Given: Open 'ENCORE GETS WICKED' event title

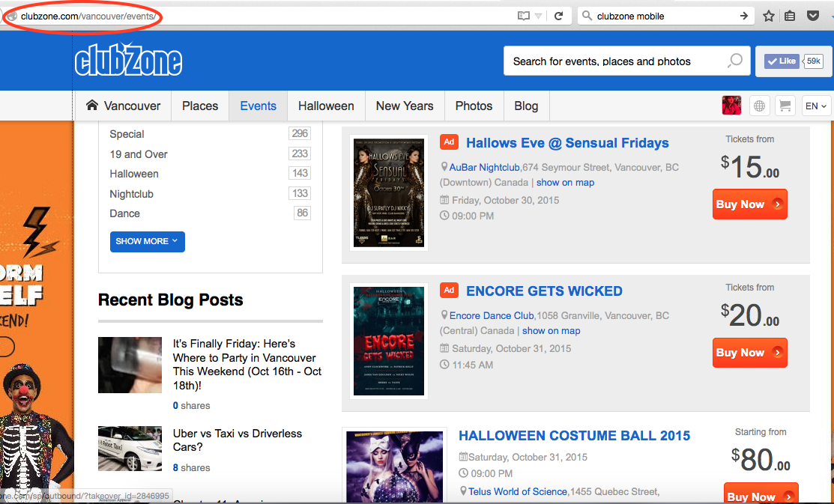Looking at the screenshot, I should pos(544,291).
